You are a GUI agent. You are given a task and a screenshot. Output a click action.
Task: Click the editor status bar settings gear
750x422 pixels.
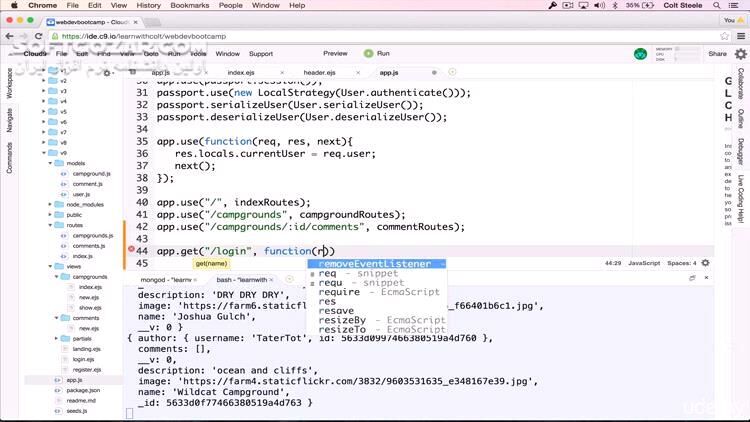[x=706, y=263]
